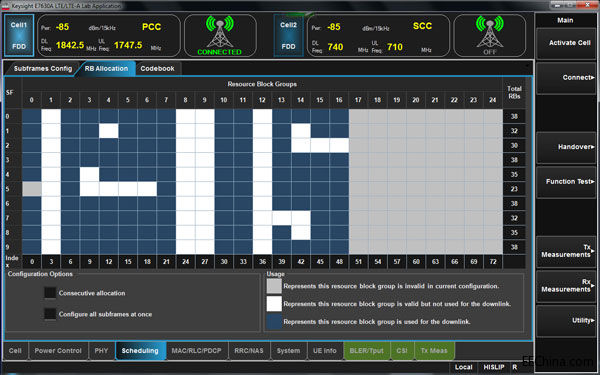This screenshot has height=375, width=600.
Task: Select the Cell1 FDD tile
Action: point(19,36)
